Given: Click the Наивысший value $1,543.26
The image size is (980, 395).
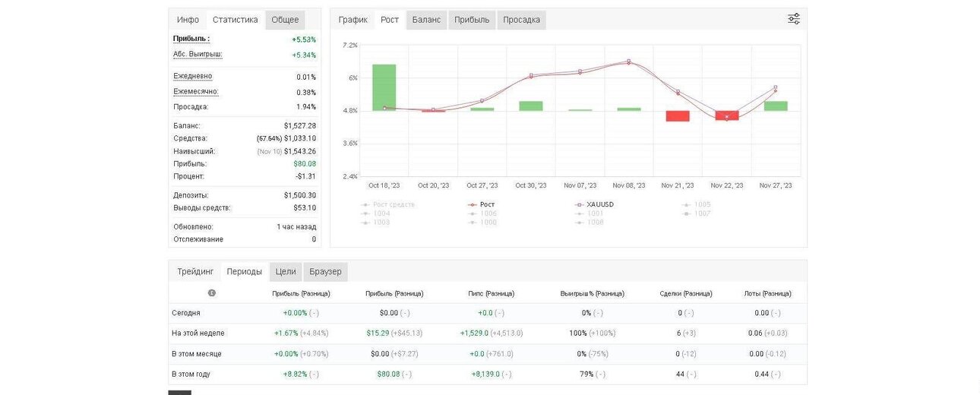Looking at the screenshot, I should 300,151.
